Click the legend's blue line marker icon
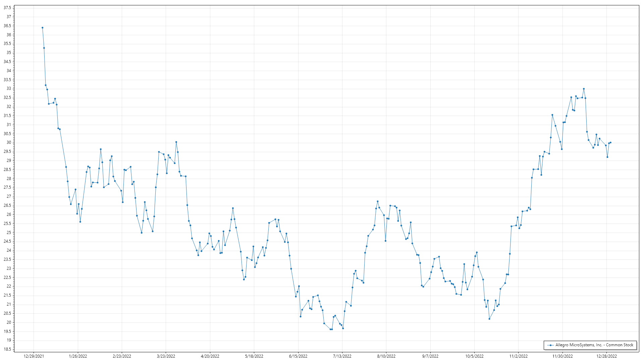 (x=550, y=345)
